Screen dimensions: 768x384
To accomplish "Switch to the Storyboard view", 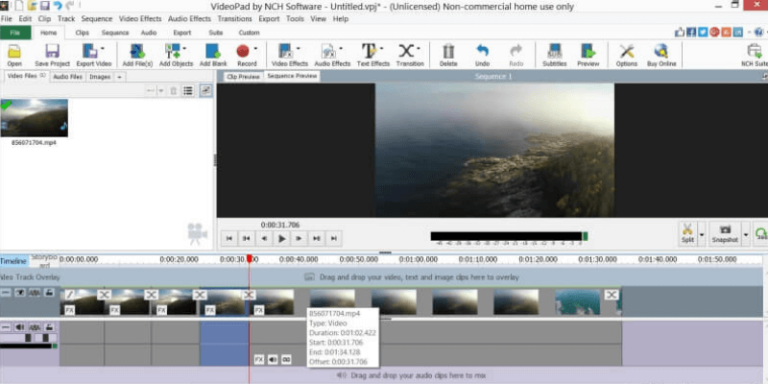I will pyautogui.click(x=44, y=261).
